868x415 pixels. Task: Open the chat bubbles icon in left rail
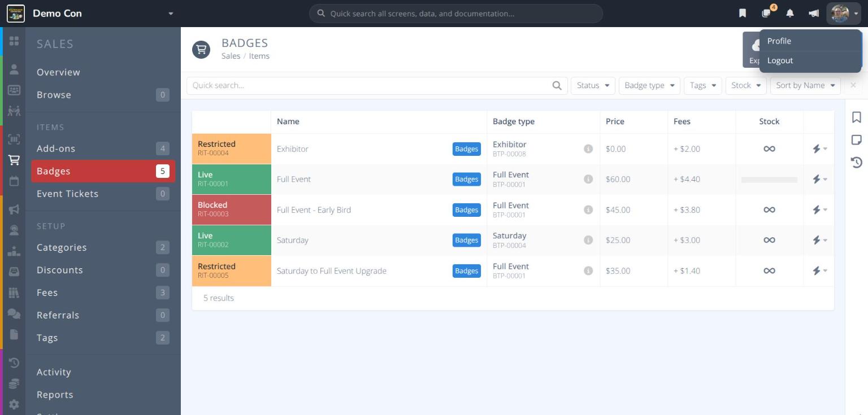click(x=14, y=314)
